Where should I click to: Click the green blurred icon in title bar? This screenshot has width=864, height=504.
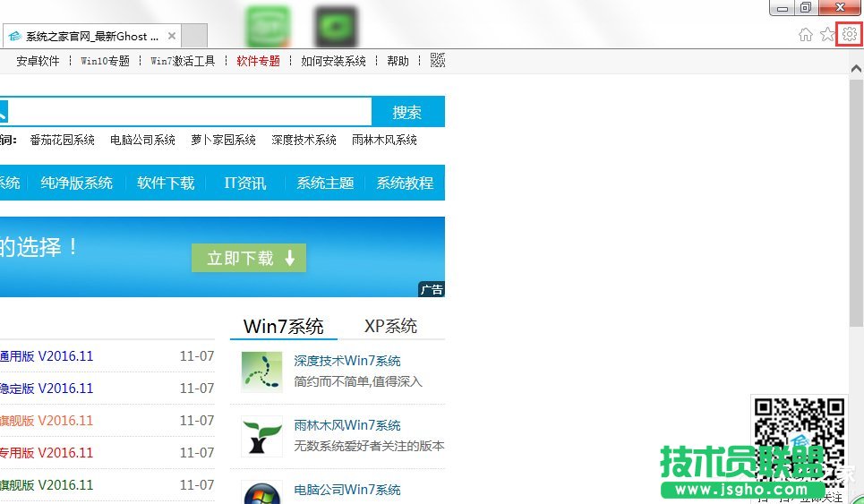click(x=267, y=27)
